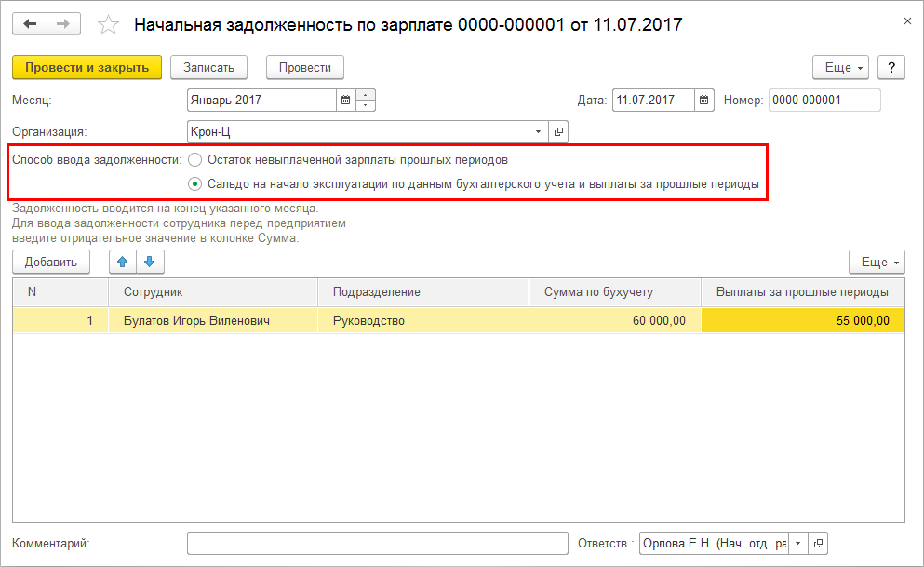
Task: Click the Записать button
Action: tap(208, 67)
